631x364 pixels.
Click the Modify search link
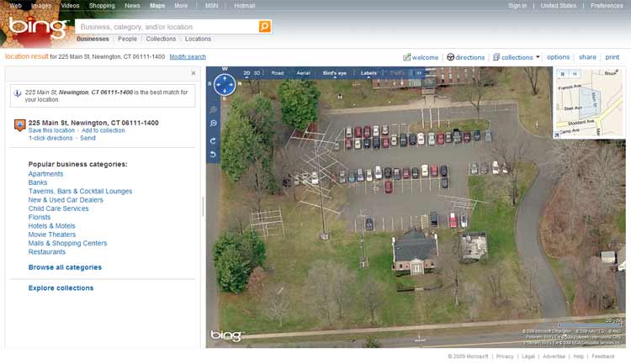tap(188, 57)
